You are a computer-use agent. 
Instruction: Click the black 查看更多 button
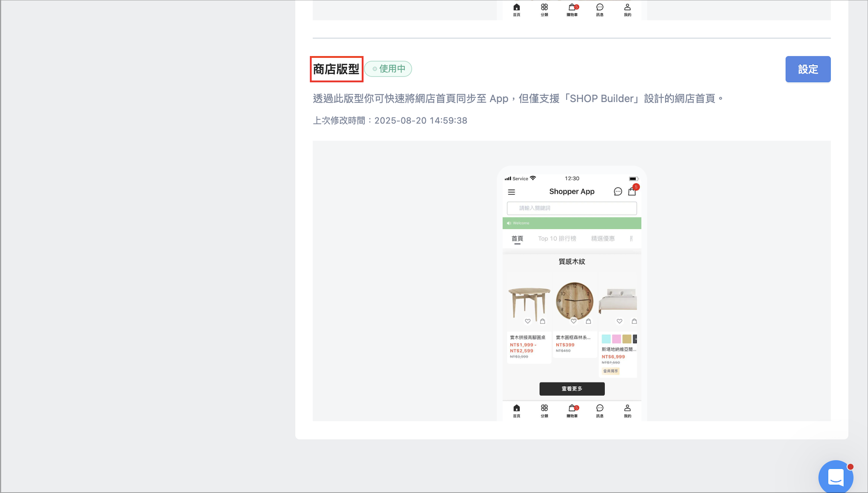(572, 389)
